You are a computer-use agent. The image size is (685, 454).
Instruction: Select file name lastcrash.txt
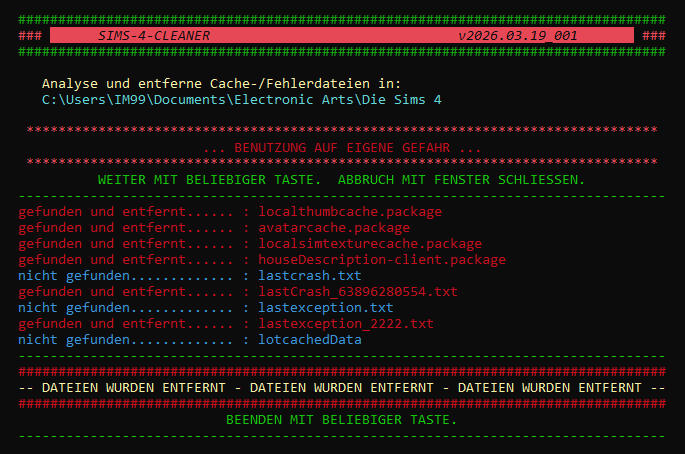pos(310,276)
